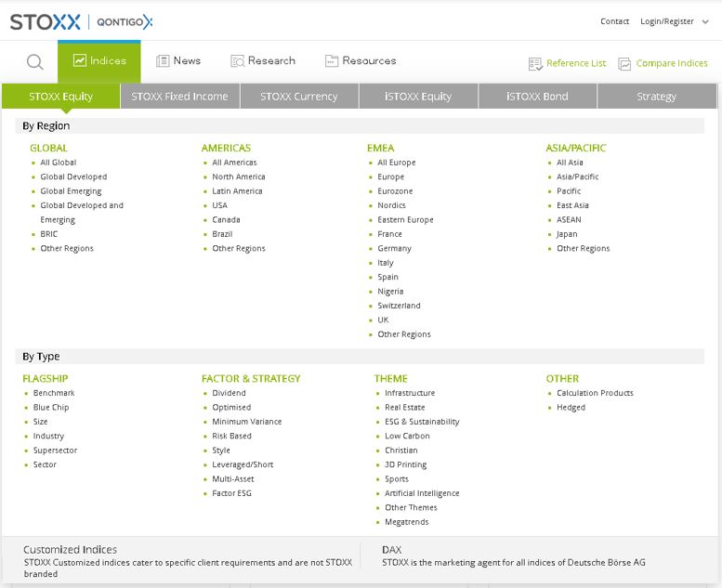Screen dimensions: 722x588
Task: Click the Indices chart icon
Action: click(80, 61)
